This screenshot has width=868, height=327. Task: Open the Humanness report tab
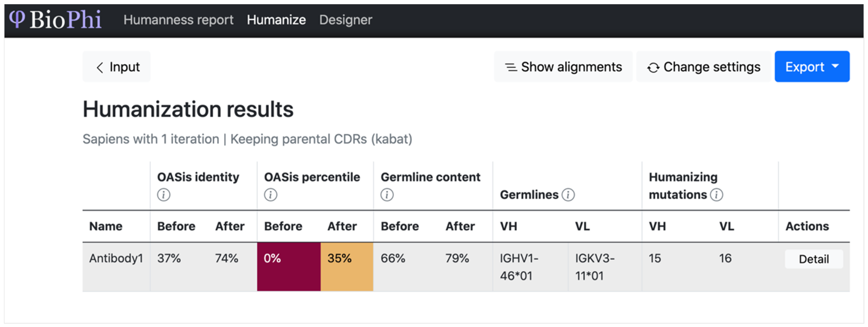pyautogui.click(x=178, y=20)
